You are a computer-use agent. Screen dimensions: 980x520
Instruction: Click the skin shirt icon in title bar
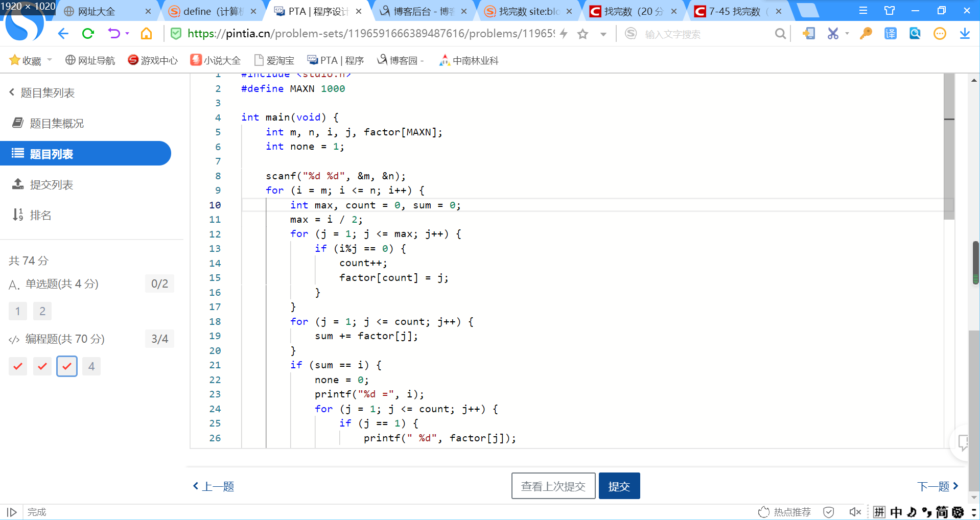(x=890, y=11)
